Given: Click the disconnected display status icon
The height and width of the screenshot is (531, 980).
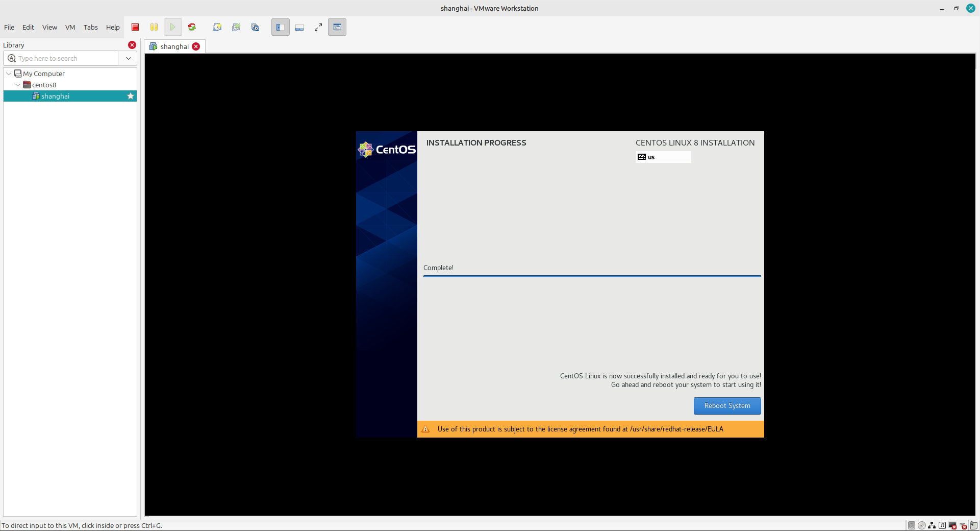Looking at the screenshot, I should [x=952, y=525].
